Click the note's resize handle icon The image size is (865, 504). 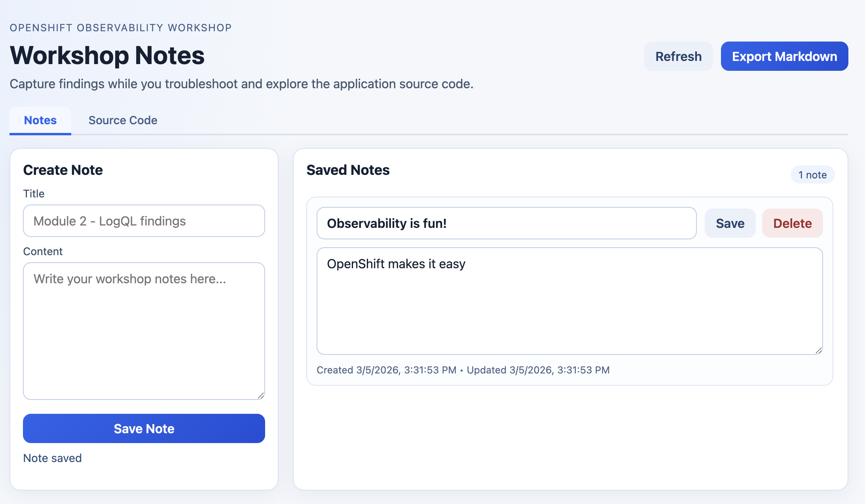(x=819, y=350)
